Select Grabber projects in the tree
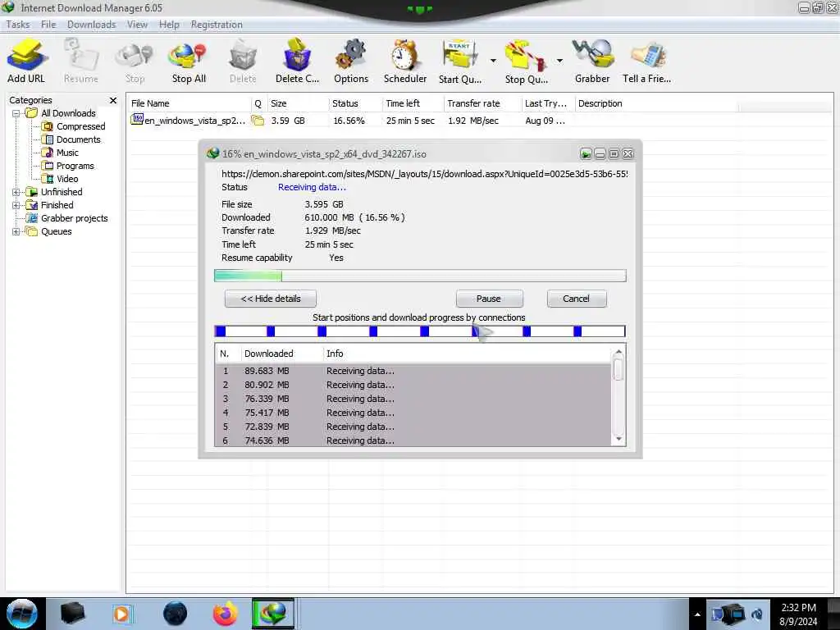Image resolution: width=840 pixels, height=630 pixels. [x=67, y=218]
